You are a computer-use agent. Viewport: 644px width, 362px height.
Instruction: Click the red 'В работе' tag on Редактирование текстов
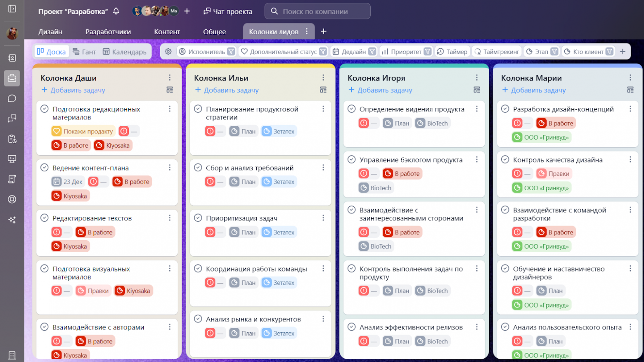(95, 232)
